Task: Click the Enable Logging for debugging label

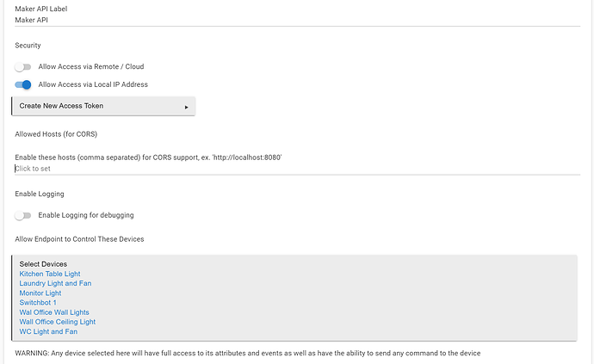Action: [x=86, y=215]
